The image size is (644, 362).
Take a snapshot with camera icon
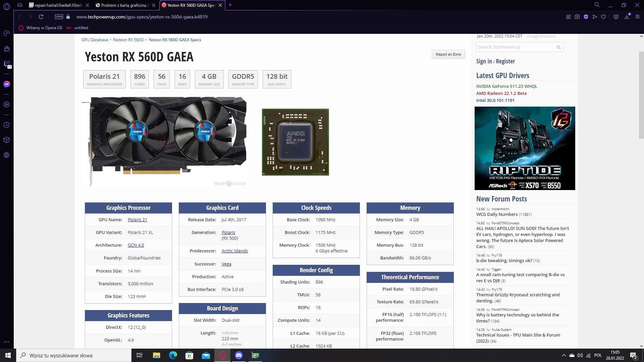(577, 17)
